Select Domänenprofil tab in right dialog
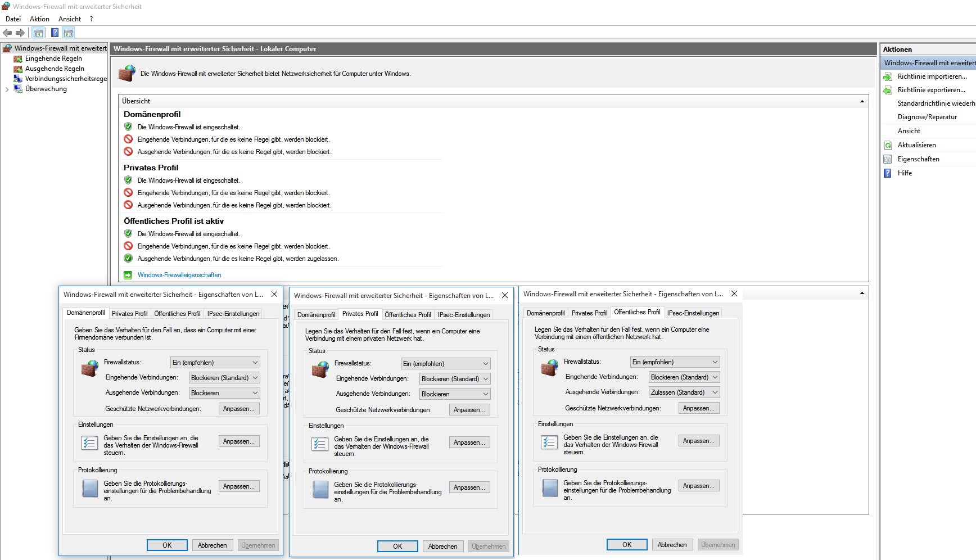Image resolution: width=976 pixels, height=560 pixels. coord(545,313)
